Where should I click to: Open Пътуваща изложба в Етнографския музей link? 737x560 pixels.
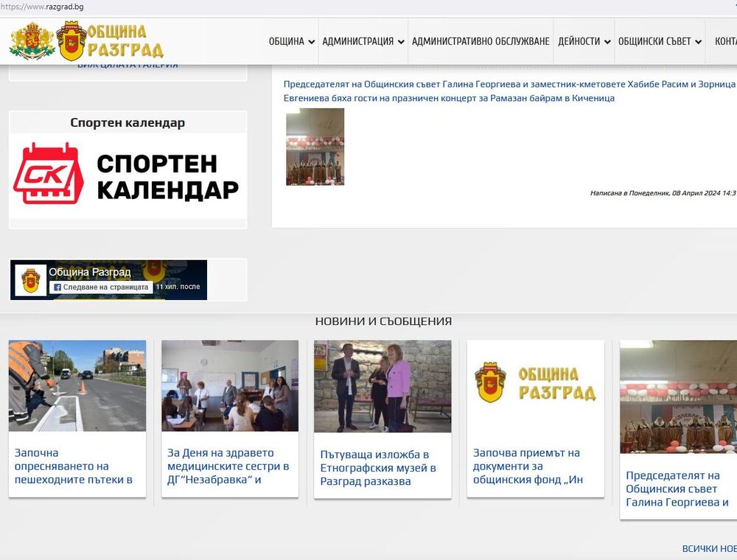[x=378, y=468]
